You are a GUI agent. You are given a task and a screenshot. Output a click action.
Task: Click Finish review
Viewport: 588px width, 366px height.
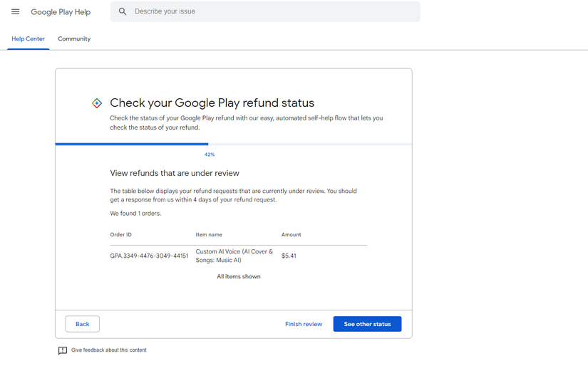coord(304,324)
